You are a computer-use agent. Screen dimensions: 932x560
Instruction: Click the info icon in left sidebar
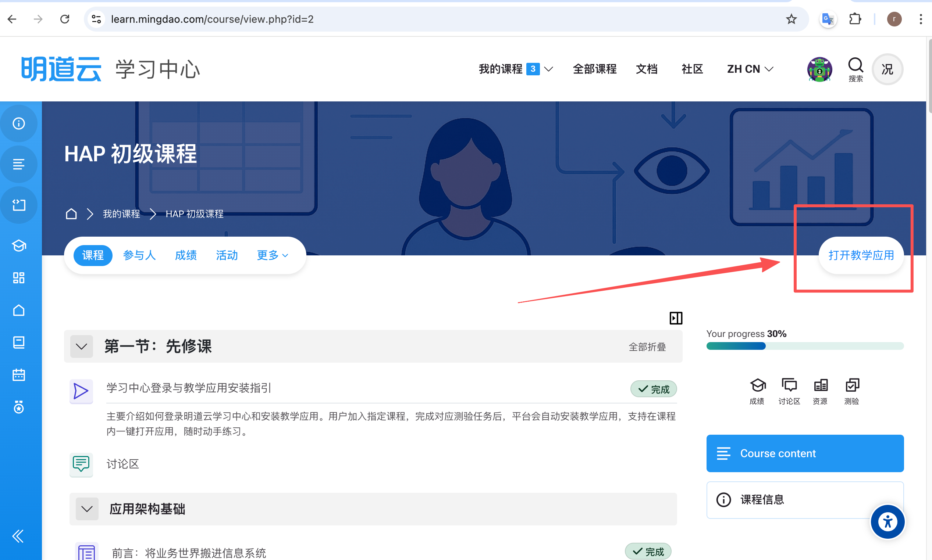click(18, 123)
